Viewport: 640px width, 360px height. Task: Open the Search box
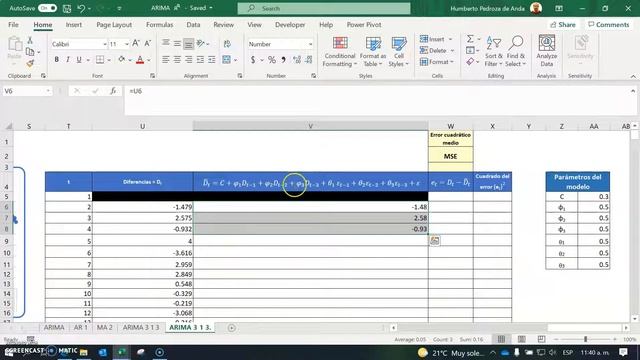pos(324,8)
